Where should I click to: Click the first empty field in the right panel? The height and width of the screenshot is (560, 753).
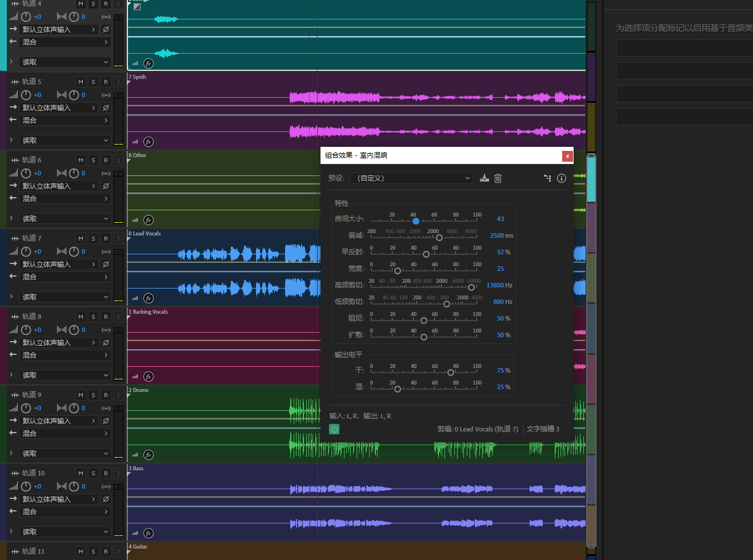click(684, 48)
